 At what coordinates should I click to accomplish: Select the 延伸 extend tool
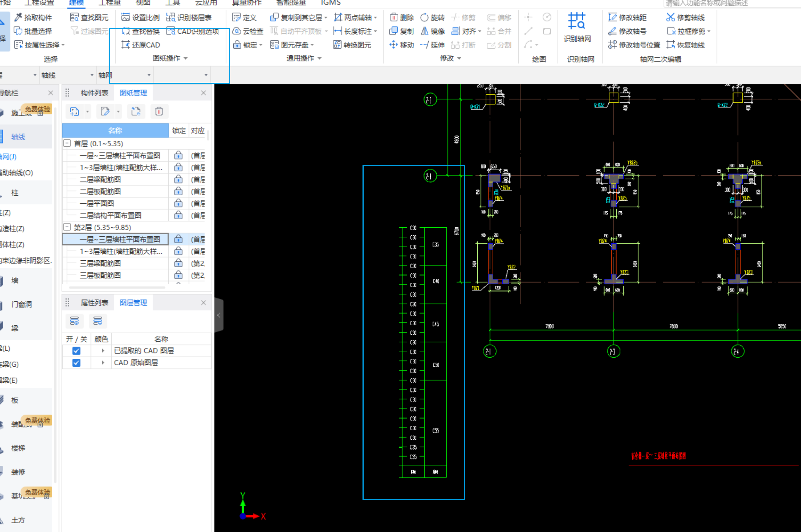coord(432,45)
